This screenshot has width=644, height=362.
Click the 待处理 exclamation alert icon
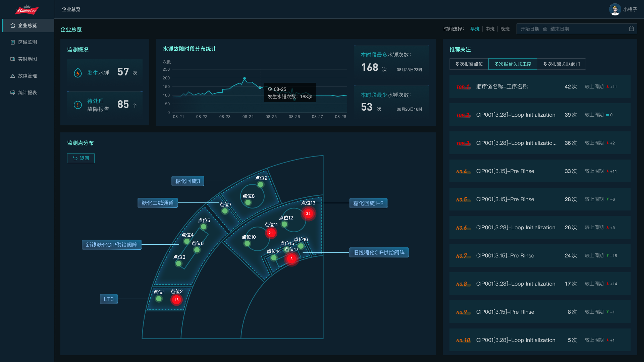(78, 105)
